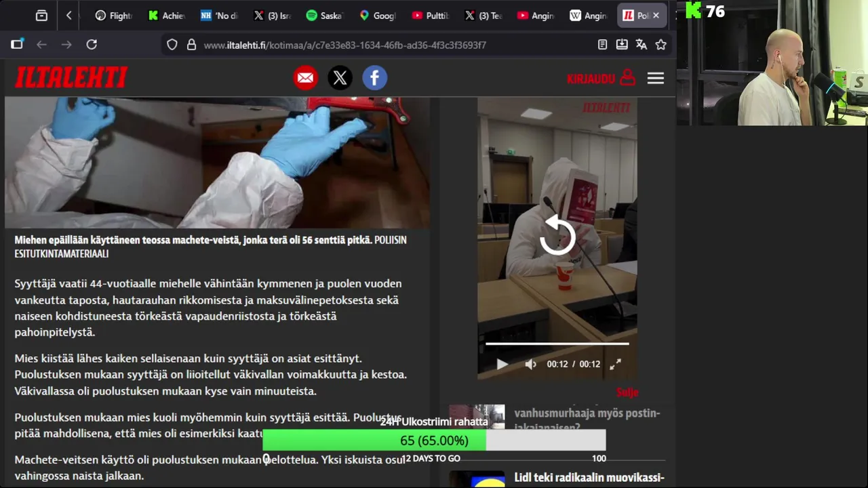Click the KIRJAUDU login link

click(601, 79)
